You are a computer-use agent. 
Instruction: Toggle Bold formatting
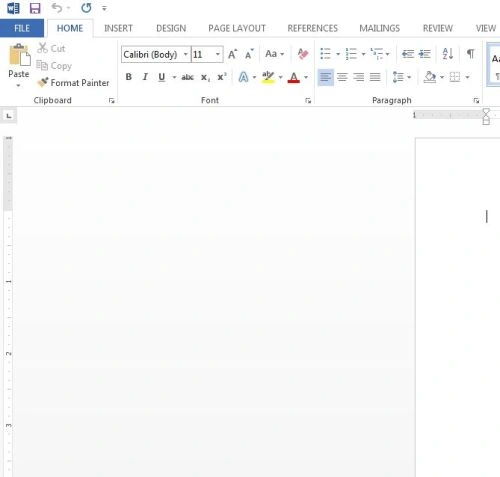coord(128,77)
